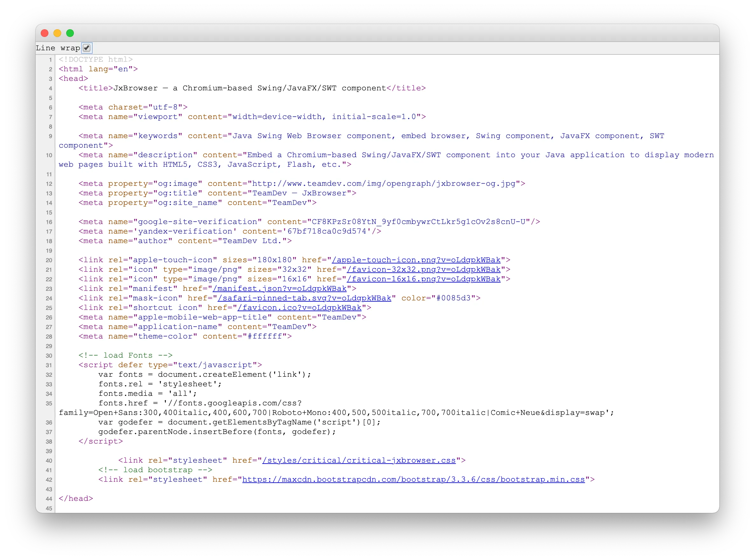Open the favicon-32x32.png link
Viewport: 755px width, 560px height.
coord(423,269)
